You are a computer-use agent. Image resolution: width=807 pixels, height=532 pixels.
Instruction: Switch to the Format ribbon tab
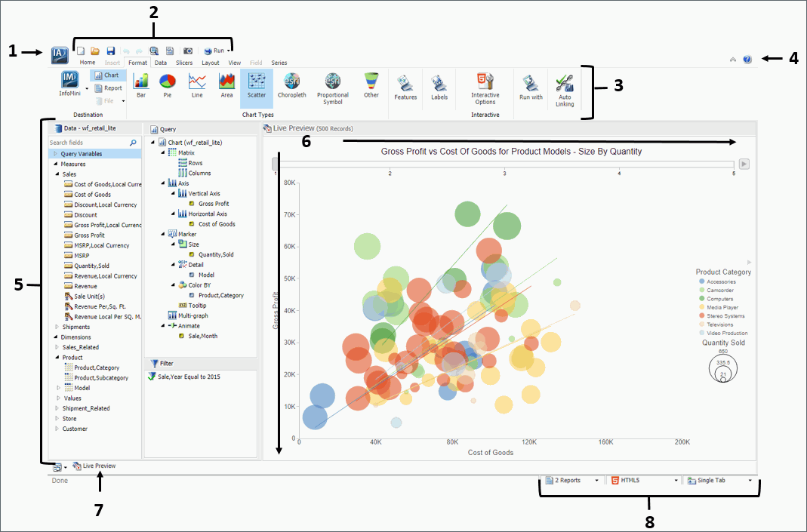[138, 62]
